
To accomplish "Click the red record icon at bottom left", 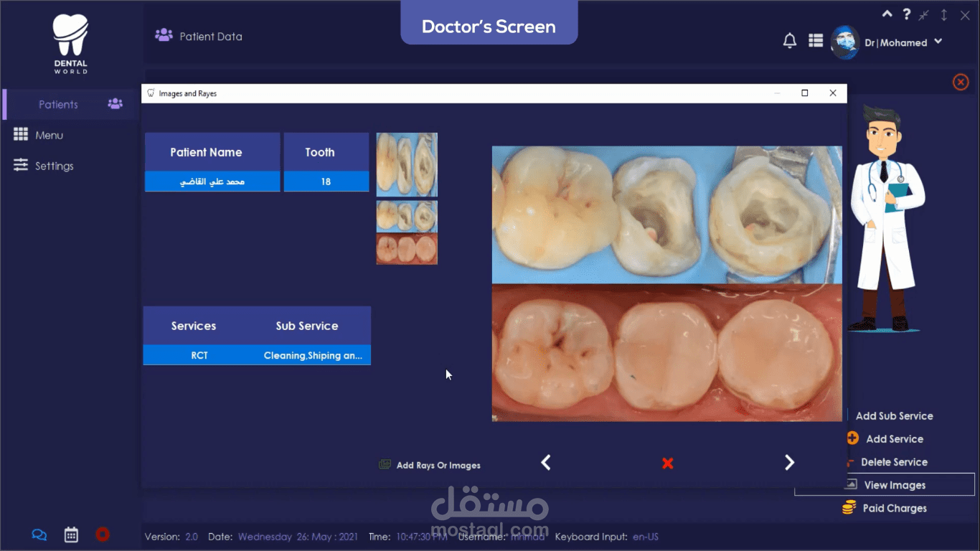I will click(103, 534).
